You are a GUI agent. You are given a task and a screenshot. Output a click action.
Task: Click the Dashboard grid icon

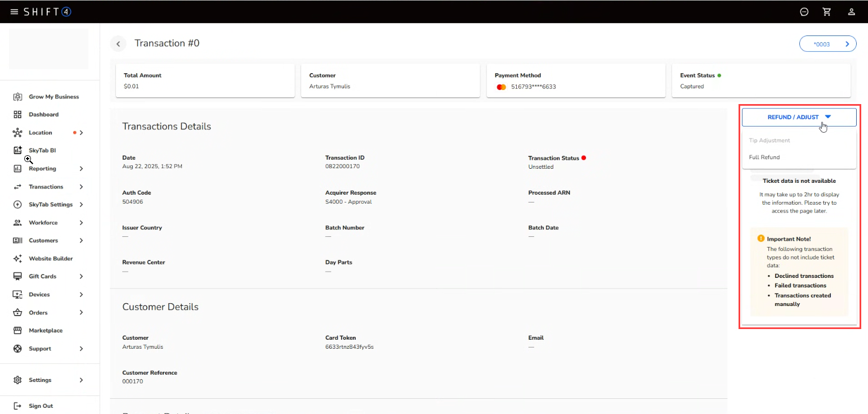17,115
